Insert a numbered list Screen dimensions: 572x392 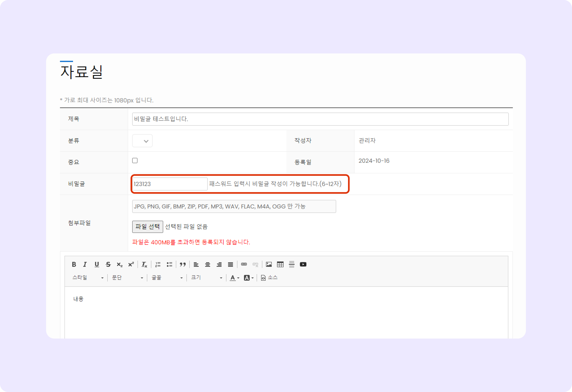pyautogui.click(x=158, y=264)
